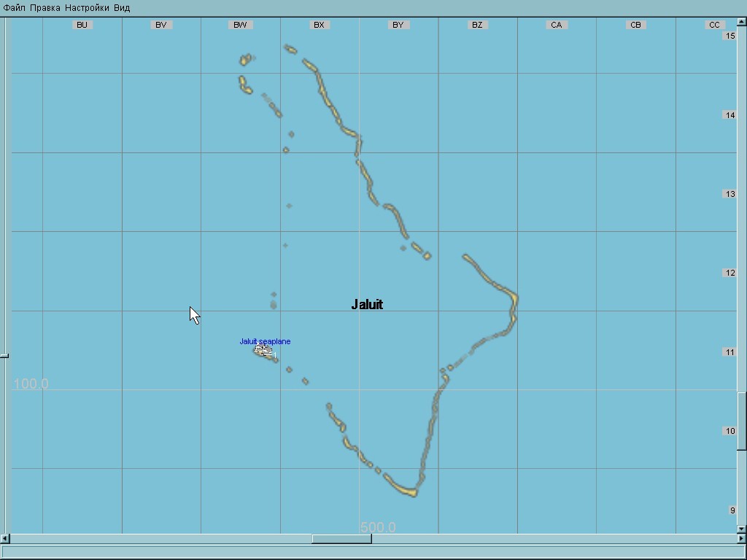The image size is (747, 560).
Task: Click the BX column header
Action: [x=320, y=25]
